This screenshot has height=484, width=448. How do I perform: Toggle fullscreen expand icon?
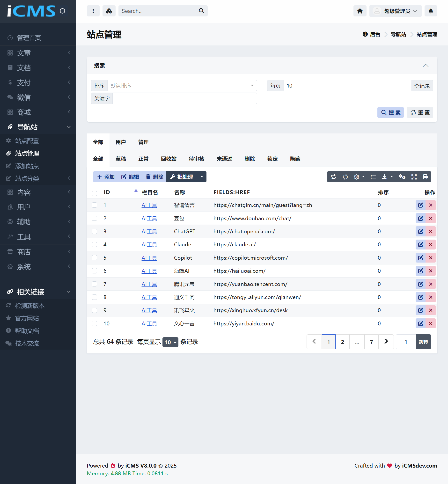point(414,177)
